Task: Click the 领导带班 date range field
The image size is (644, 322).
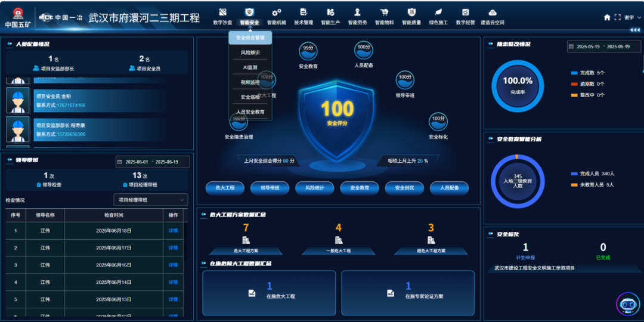Action: [153, 162]
